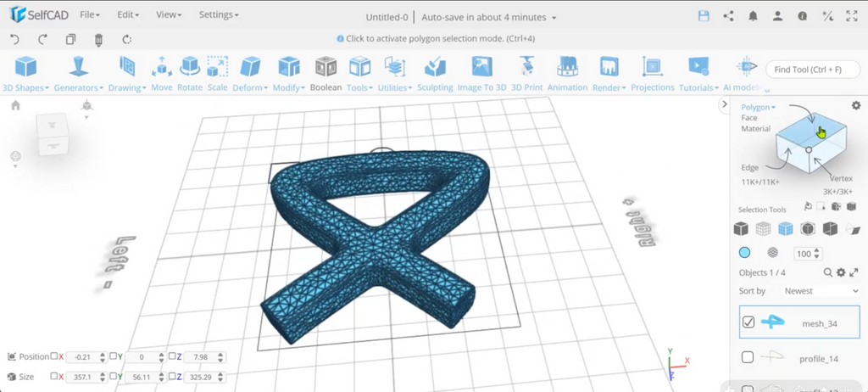
Task: Select Edge mode label on the cube diagram
Action: (x=750, y=167)
